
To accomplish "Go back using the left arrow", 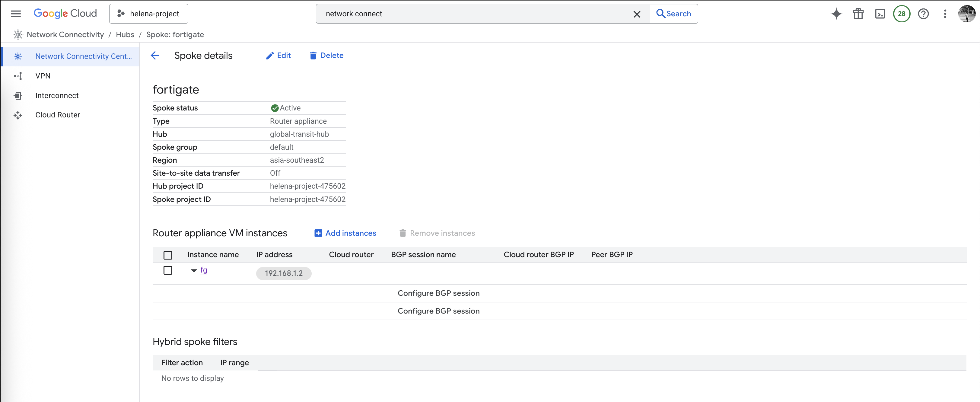I will pyautogui.click(x=155, y=56).
